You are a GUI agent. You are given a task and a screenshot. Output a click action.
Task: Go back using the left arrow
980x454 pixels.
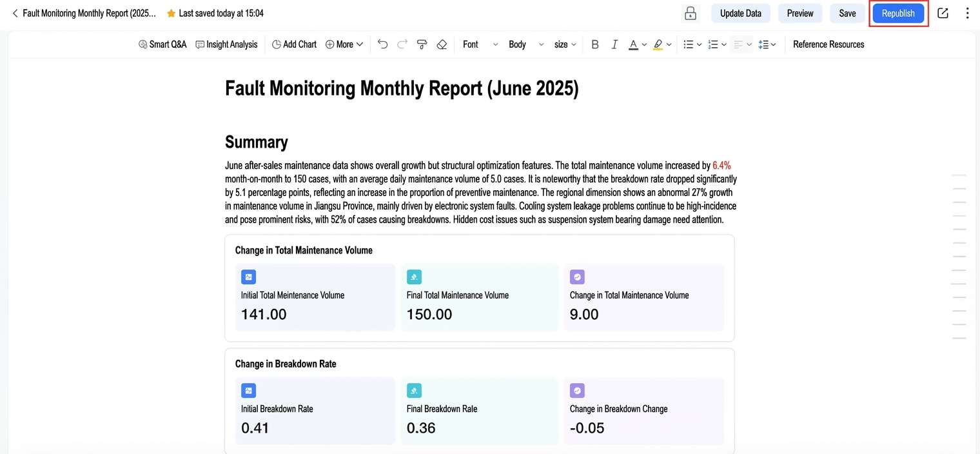[15, 13]
